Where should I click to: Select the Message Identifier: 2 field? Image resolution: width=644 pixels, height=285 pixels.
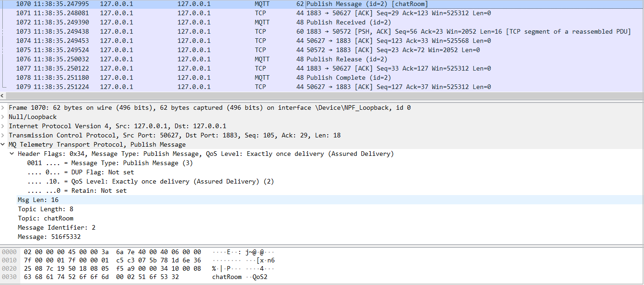click(x=56, y=227)
